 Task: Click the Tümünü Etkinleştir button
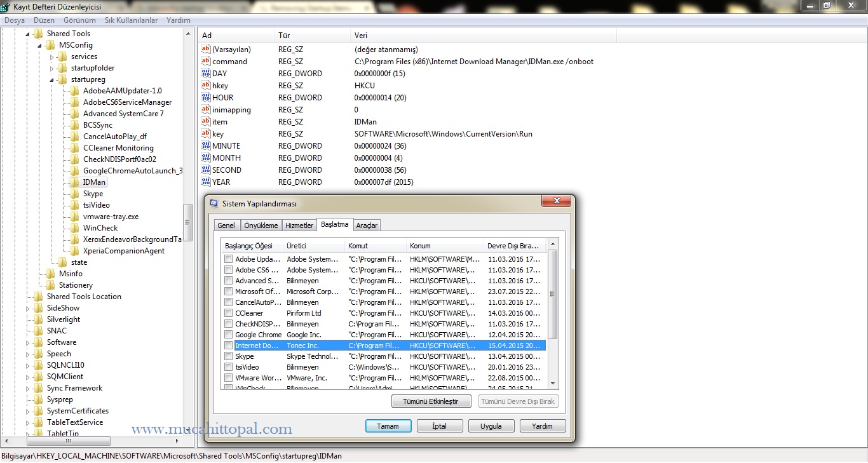[430, 401]
